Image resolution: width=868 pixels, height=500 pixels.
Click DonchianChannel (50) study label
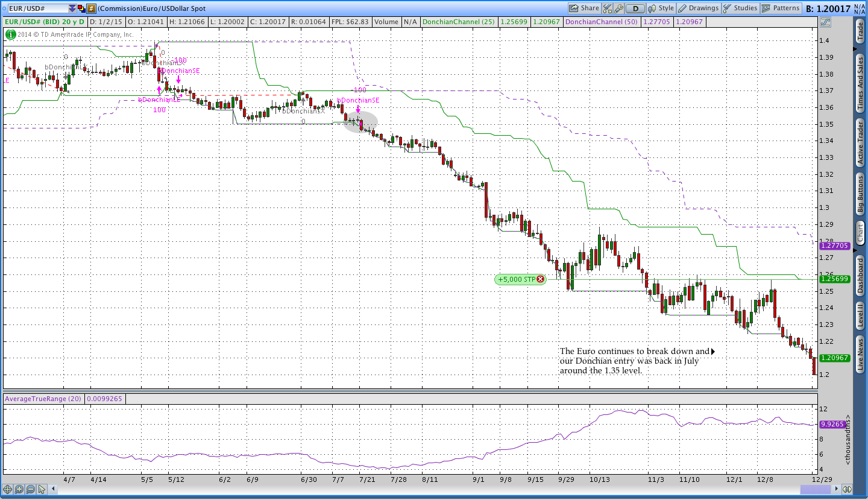[x=602, y=22]
